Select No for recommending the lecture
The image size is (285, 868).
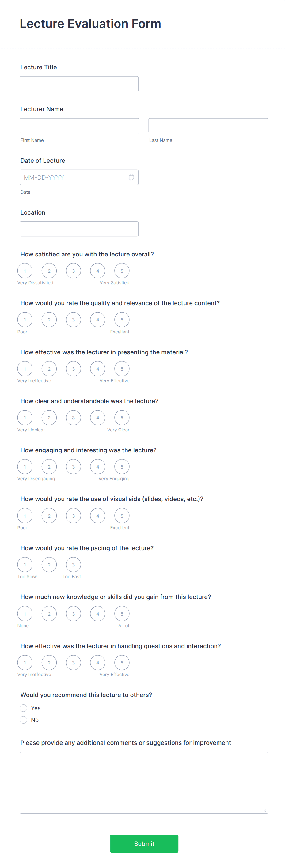[24, 720]
